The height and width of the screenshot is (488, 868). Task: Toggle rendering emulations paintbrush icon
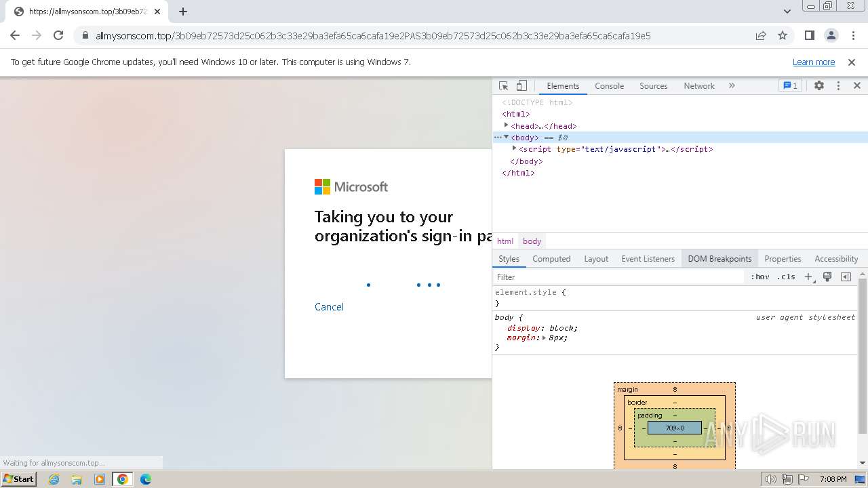tap(827, 277)
